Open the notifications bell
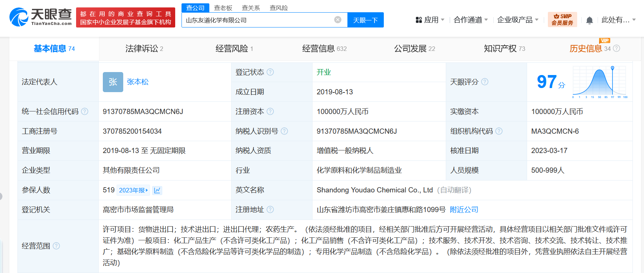The image size is (644, 273). [x=589, y=20]
